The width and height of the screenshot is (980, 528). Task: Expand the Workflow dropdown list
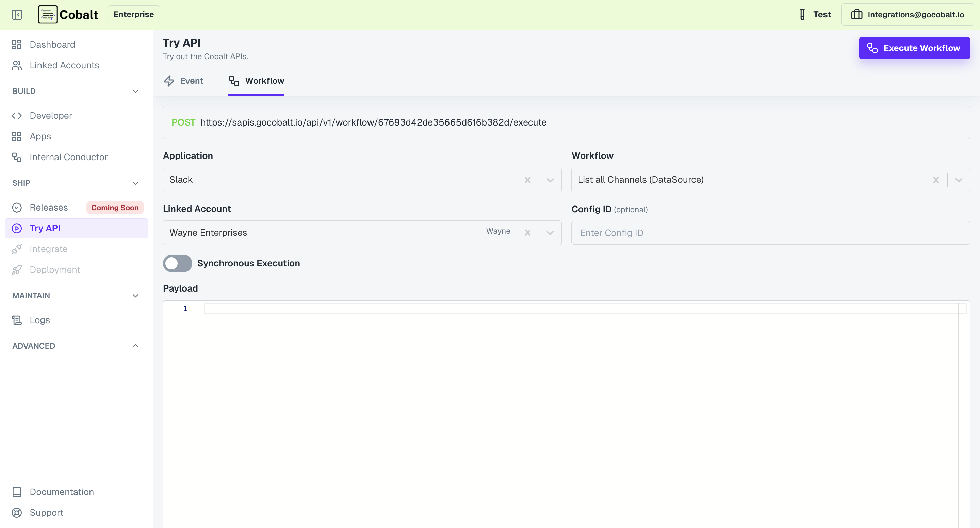(x=959, y=180)
